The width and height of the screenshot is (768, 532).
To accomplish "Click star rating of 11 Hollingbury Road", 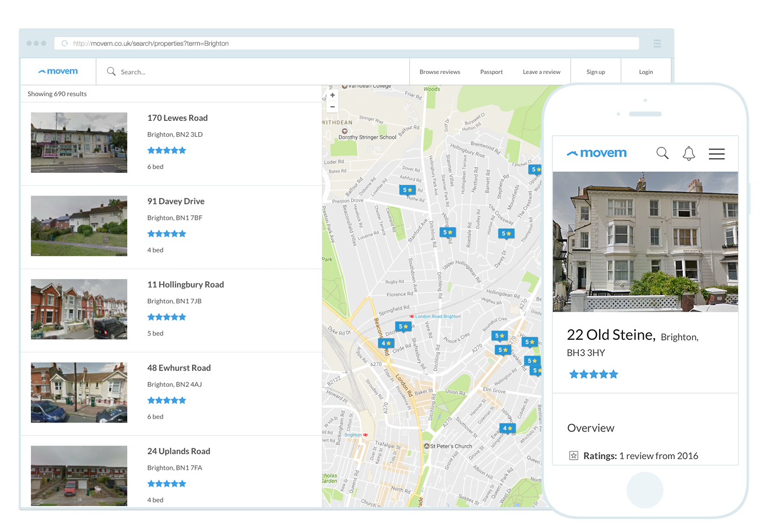I will coord(167,317).
